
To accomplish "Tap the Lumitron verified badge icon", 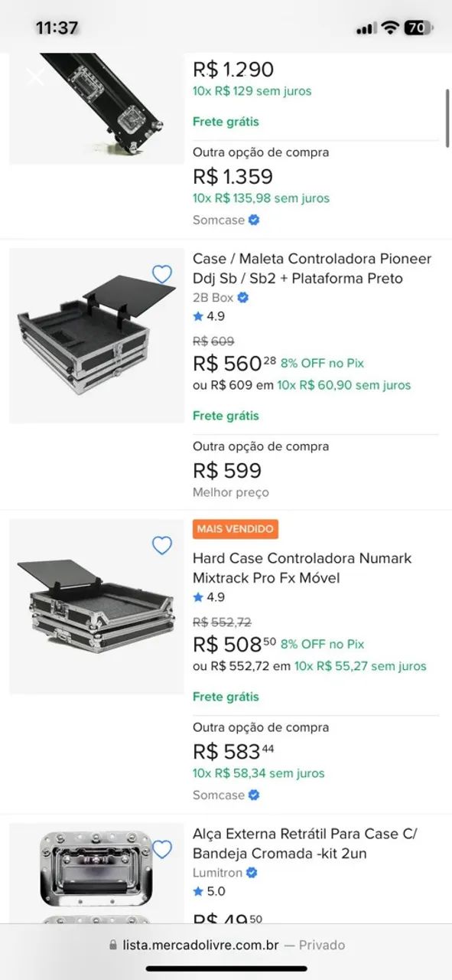I will (252, 873).
